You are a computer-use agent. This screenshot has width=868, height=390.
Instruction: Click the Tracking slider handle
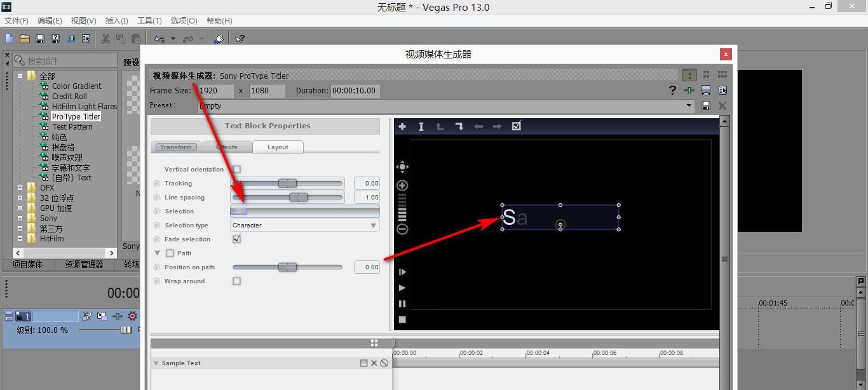[x=287, y=184]
